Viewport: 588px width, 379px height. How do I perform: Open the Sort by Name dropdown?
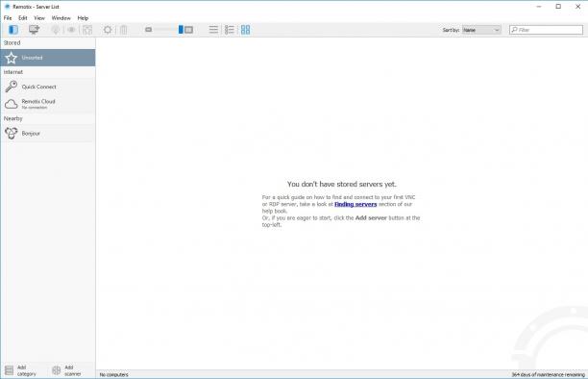(x=481, y=30)
